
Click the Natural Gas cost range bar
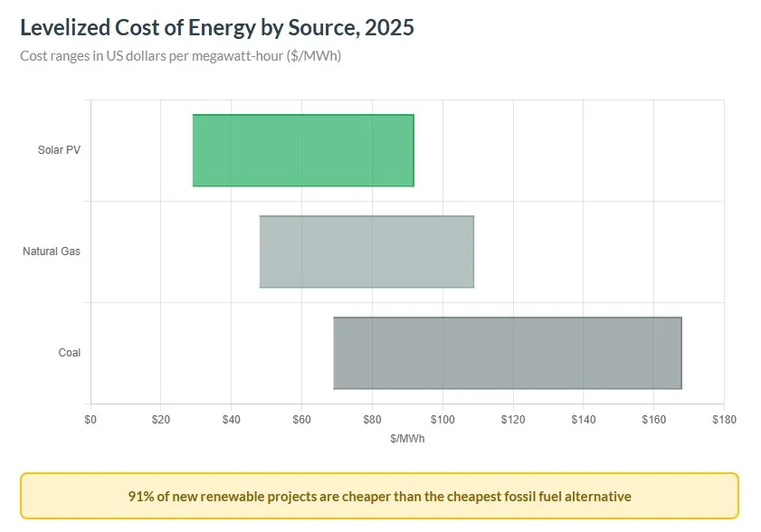pos(366,252)
